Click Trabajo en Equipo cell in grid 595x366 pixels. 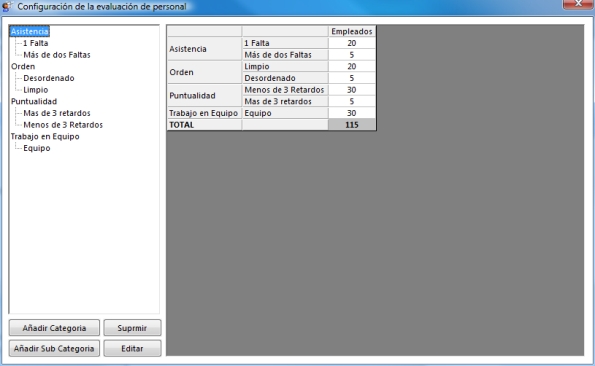[x=204, y=113]
